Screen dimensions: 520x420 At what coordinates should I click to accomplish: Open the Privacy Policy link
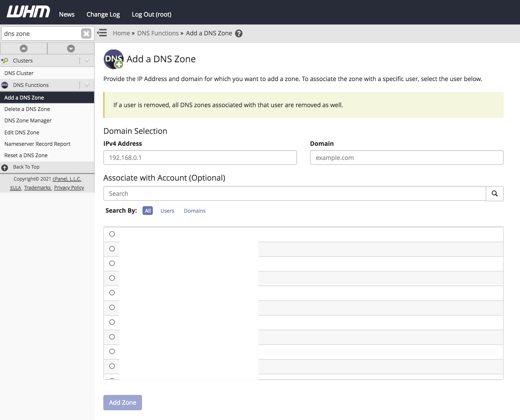(x=69, y=188)
